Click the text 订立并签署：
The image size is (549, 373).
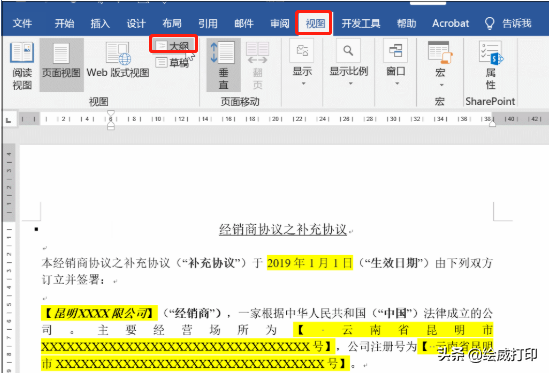coord(74,280)
